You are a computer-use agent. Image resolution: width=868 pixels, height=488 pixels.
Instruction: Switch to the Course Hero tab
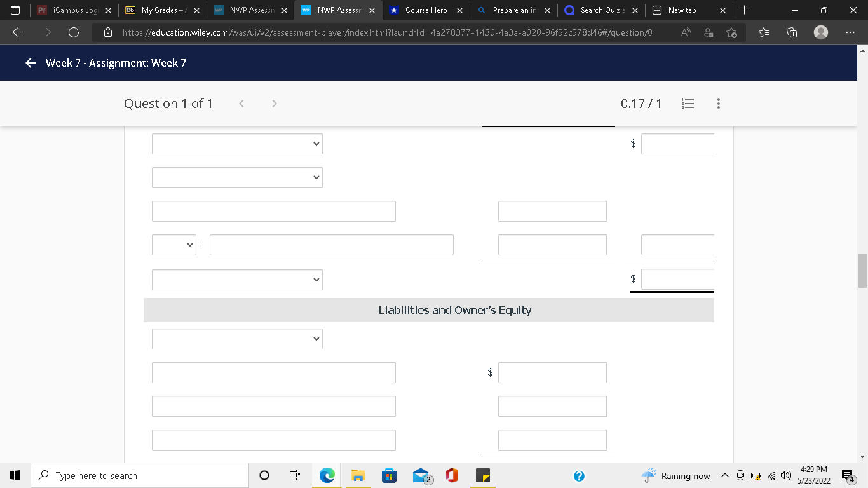coord(424,10)
